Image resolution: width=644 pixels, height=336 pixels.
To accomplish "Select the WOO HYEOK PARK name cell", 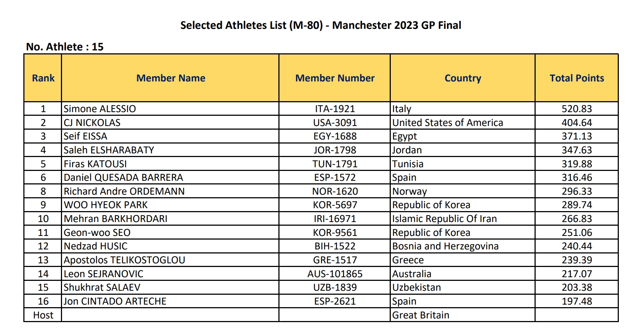I will coord(170,205).
